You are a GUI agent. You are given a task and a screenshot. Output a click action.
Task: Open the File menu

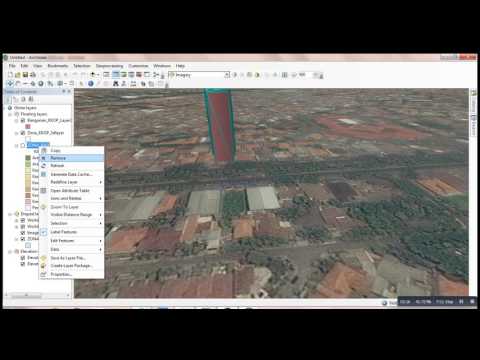[12, 66]
